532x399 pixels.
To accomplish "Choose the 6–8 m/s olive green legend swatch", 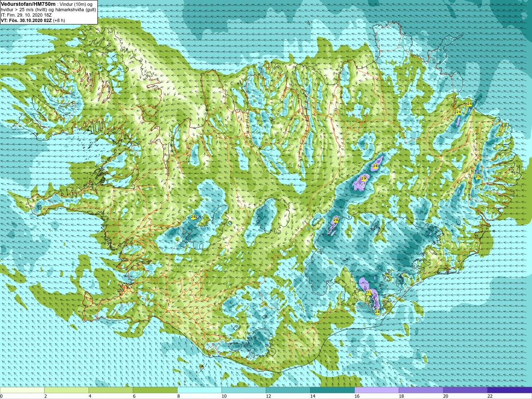I will [155, 390].
